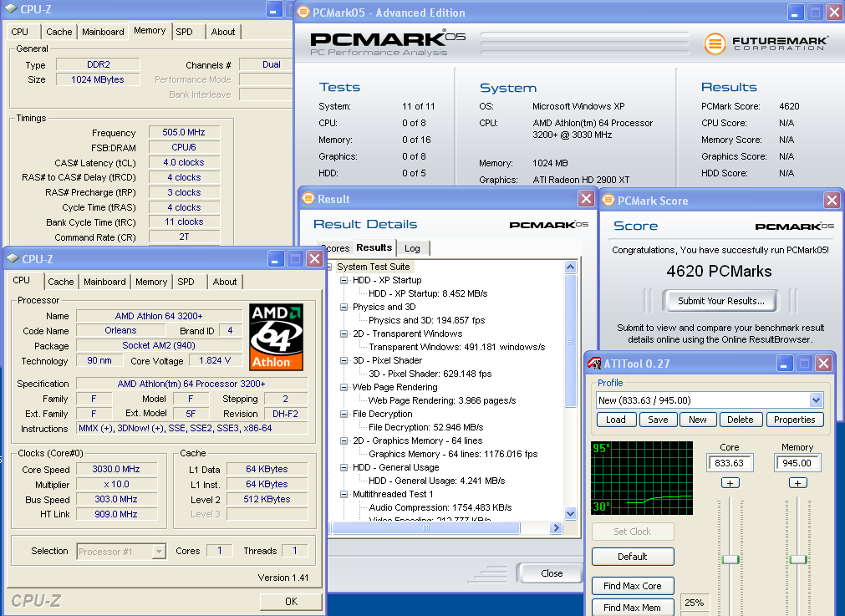Switch to Mainboard tab in front CPU-Z

point(104,282)
